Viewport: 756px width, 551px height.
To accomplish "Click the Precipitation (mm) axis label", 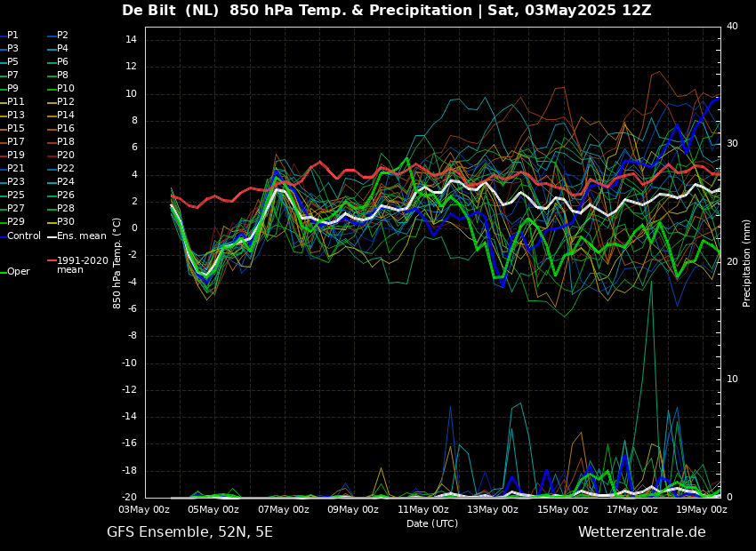I will pyautogui.click(x=747, y=263).
